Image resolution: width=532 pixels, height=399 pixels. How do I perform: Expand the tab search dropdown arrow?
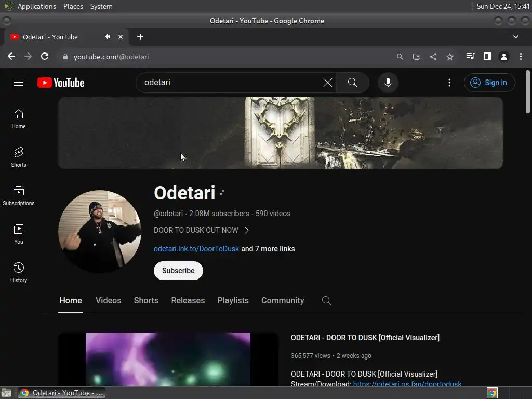[516, 37]
